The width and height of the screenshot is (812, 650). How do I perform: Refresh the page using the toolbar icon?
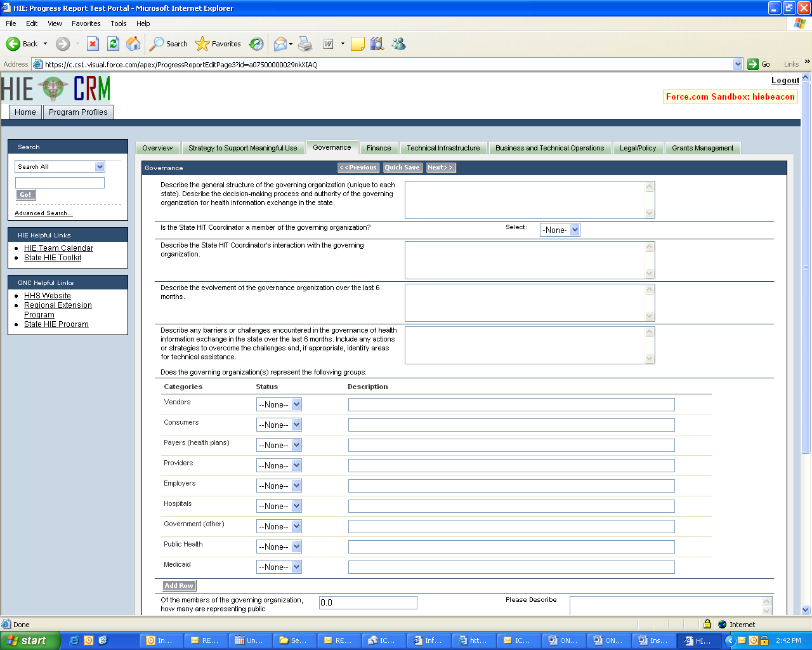point(113,44)
